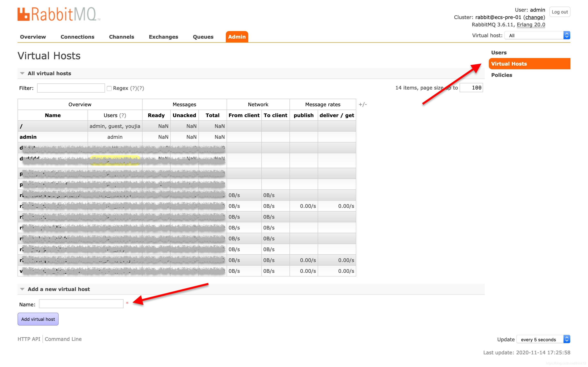Click the RabbitMQ logo

click(x=59, y=14)
